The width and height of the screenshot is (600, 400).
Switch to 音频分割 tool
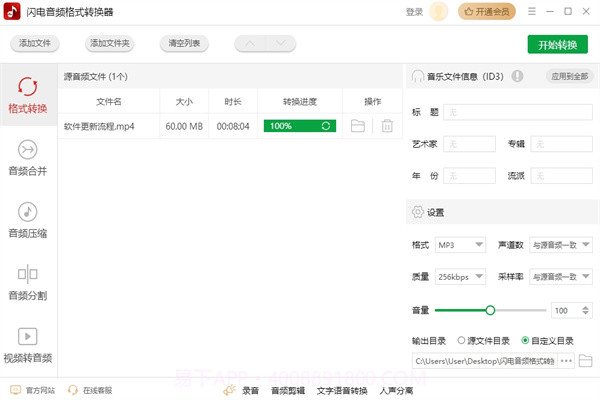(28, 281)
